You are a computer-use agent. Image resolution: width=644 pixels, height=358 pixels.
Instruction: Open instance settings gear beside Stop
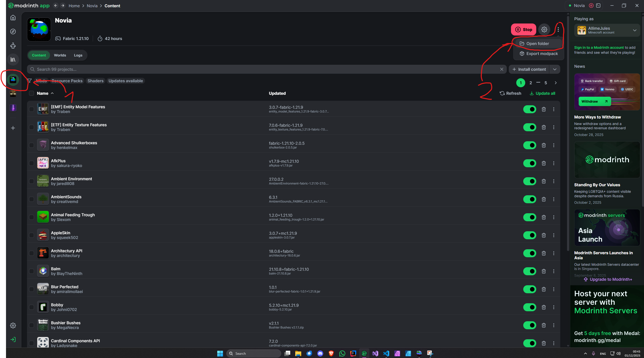544,29
